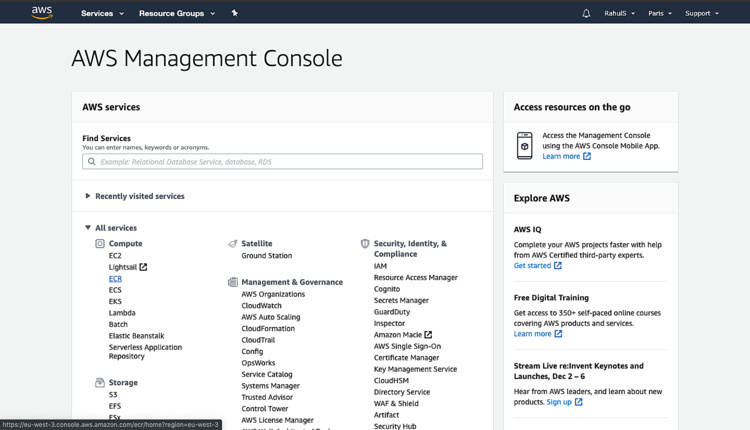Open the Config service
The width and height of the screenshot is (750, 430).
(252, 352)
